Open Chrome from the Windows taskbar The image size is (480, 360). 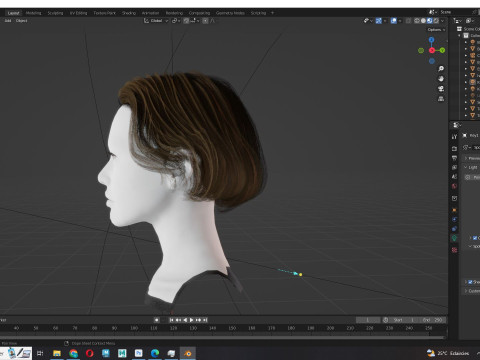(73, 353)
